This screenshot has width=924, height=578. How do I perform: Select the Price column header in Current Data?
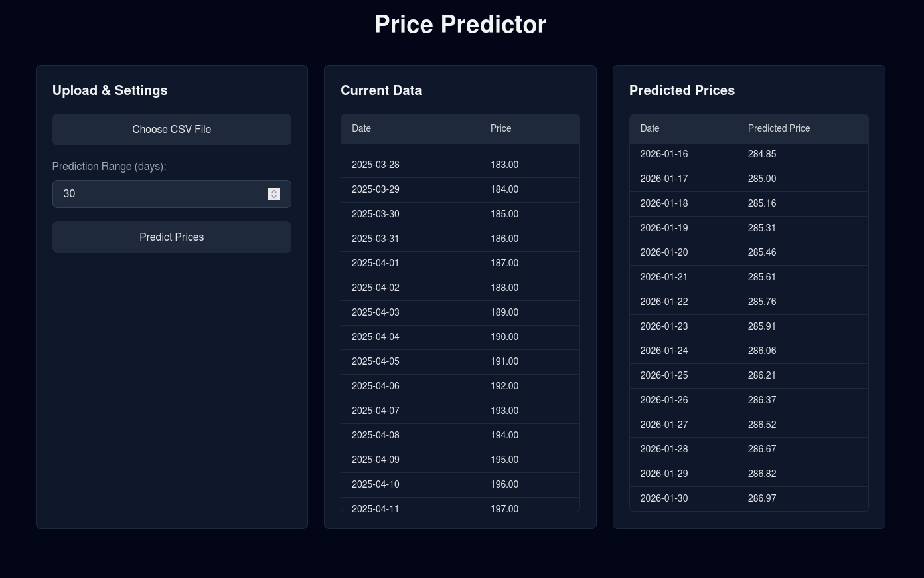[501, 128]
